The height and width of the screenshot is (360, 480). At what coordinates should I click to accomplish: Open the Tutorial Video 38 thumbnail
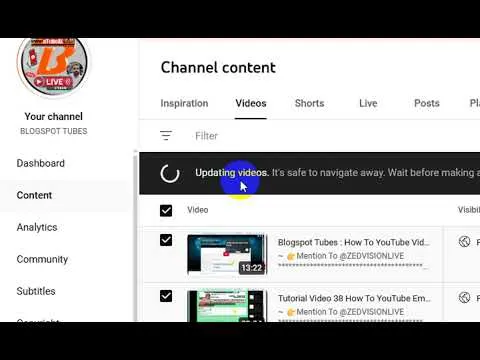[x=227, y=306]
